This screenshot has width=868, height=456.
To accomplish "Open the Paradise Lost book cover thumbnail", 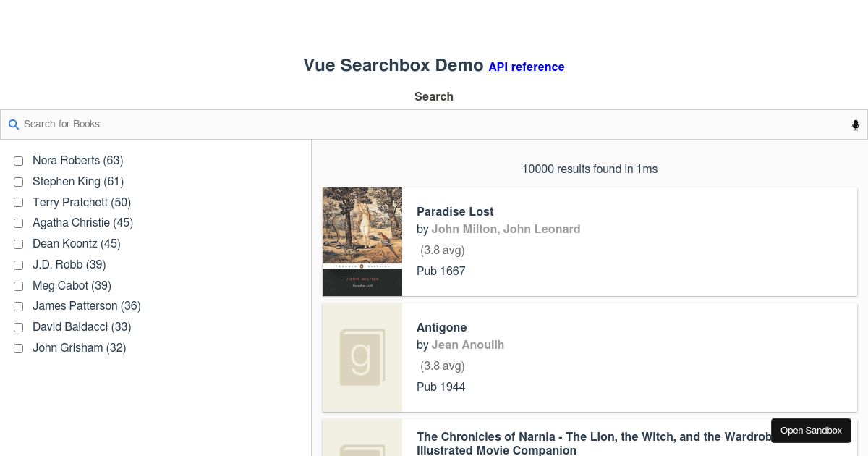I will click(362, 241).
